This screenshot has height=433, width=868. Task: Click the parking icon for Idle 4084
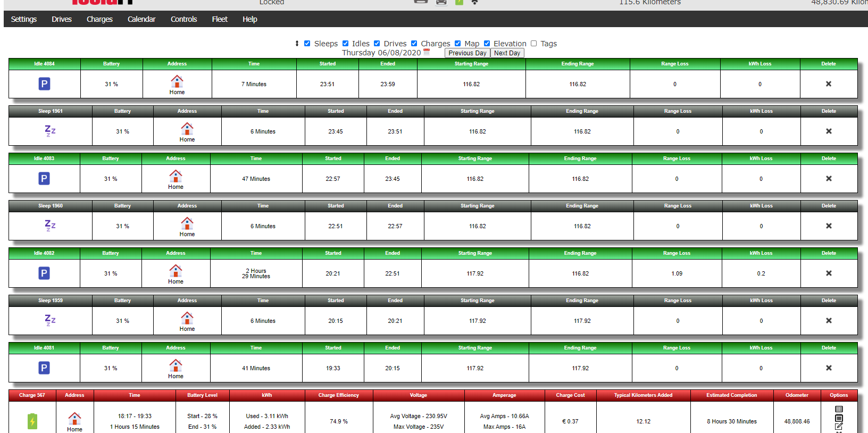point(45,84)
